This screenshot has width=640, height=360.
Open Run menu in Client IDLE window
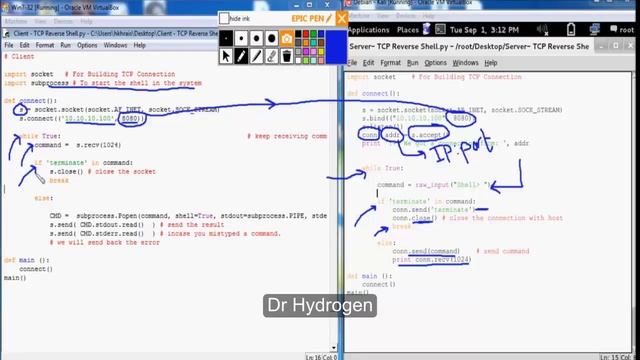pyautogui.click(x=65, y=45)
